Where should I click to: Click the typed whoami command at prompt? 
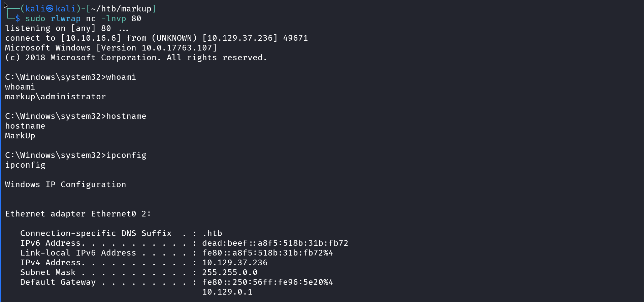click(121, 77)
